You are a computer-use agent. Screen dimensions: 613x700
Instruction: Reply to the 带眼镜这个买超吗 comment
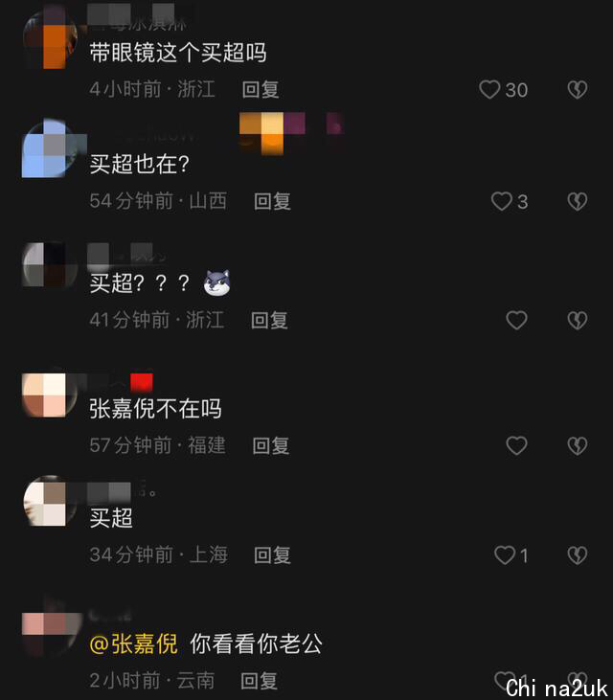[261, 89]
